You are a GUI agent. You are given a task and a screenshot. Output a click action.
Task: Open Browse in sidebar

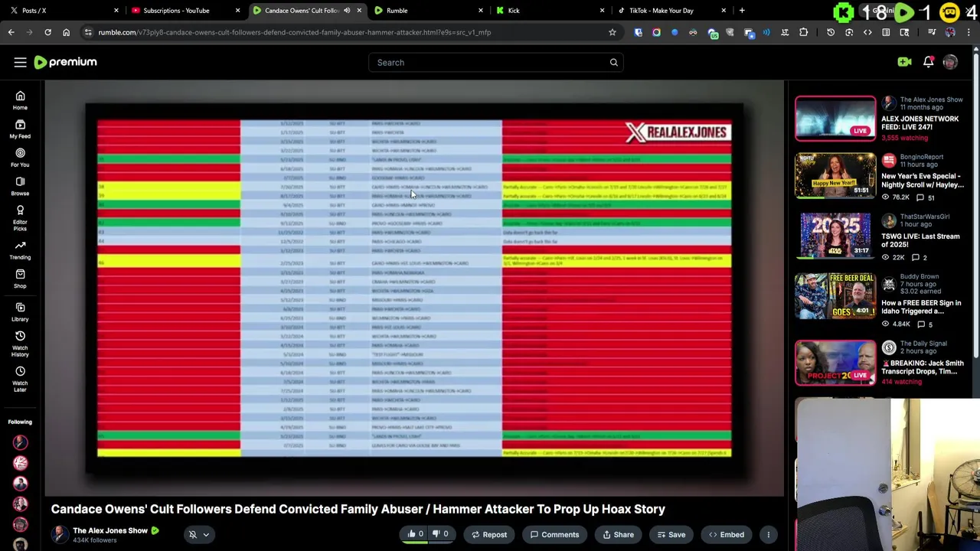click(x=20, y=186)
